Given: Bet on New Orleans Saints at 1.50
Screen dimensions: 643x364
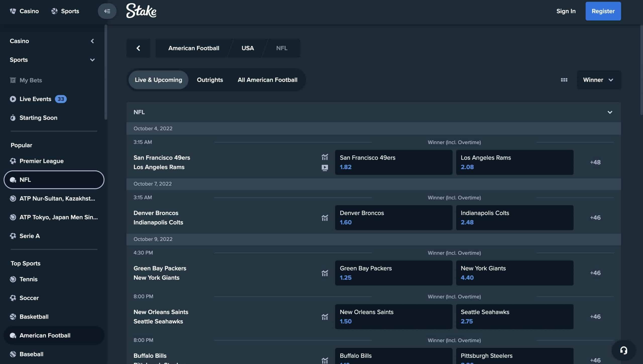Looking at the screenshot, I should click(x=394, y=317).
